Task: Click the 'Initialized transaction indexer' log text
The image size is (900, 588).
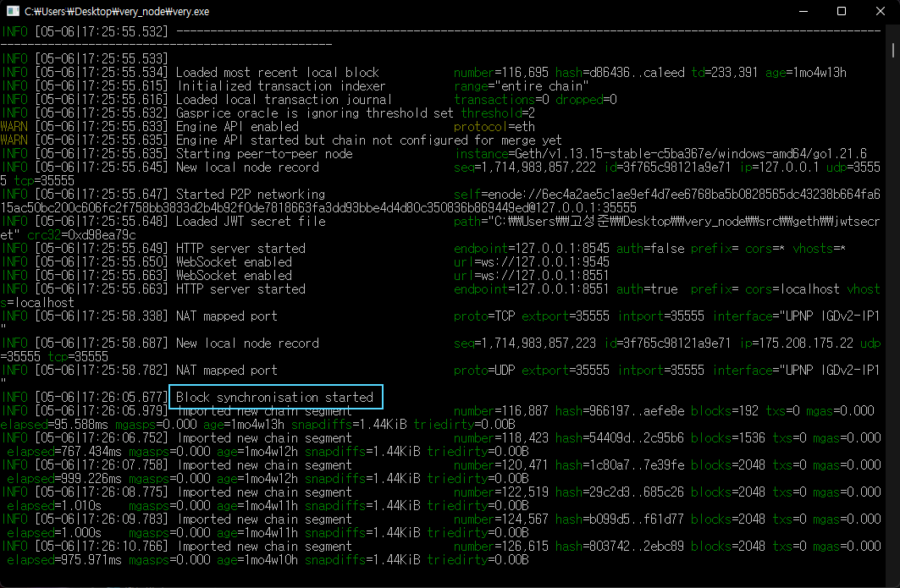Action: pos(280,86)
